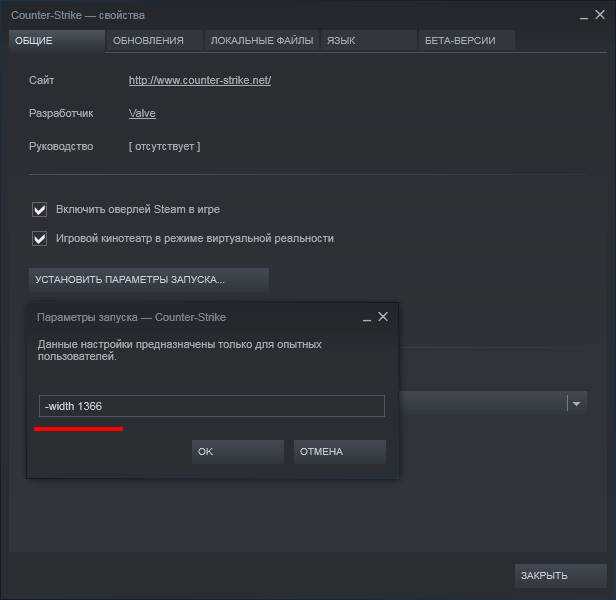Cancel with the ОТМЕНА button
The height and width of the screenshot is (600, 616).
coord(340,451)
